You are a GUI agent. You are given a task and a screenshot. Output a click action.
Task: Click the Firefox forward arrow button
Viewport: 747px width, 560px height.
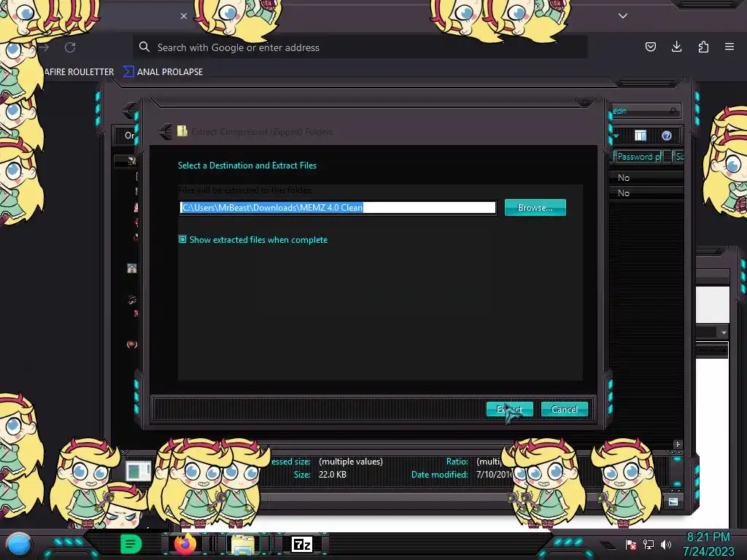44,47
